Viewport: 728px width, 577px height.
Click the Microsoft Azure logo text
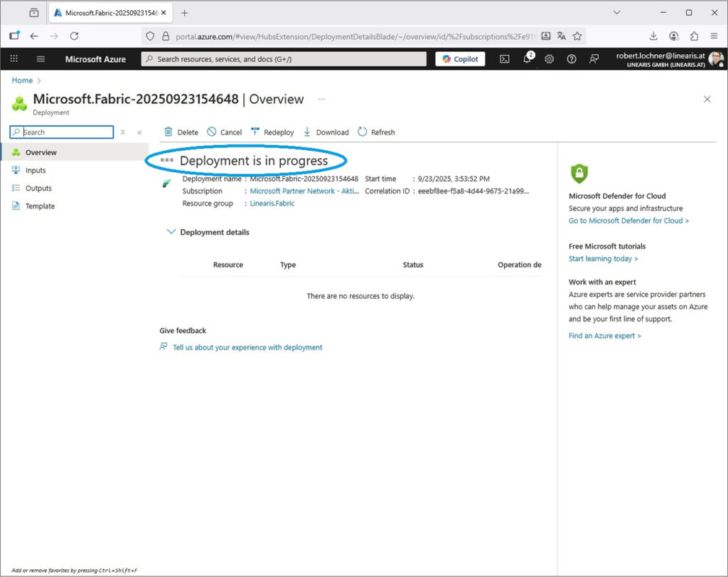pos(95,59)
